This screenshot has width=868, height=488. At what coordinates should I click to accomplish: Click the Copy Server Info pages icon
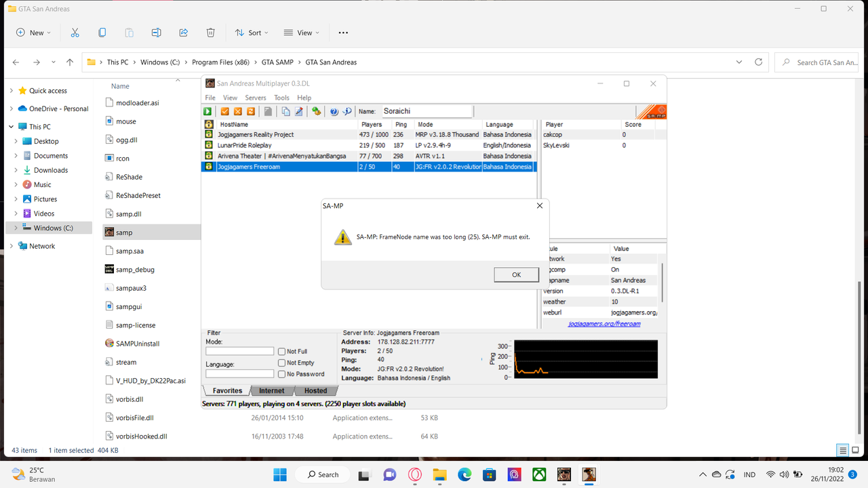285,111
